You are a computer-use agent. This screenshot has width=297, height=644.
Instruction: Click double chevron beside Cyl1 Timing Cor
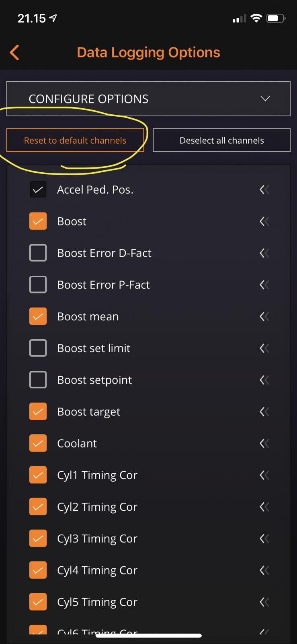[x=264, y=475]
